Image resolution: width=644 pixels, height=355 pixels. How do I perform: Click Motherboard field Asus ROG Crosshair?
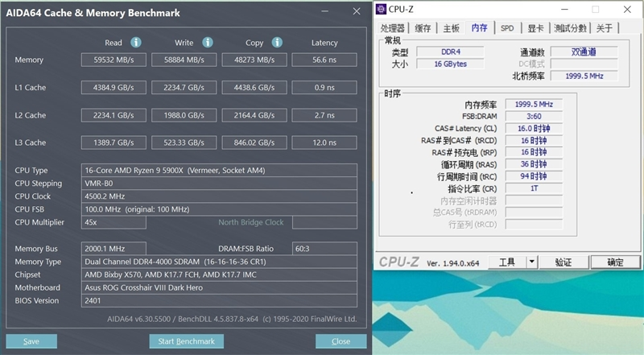pyautogui.click(x=219, y=287)
